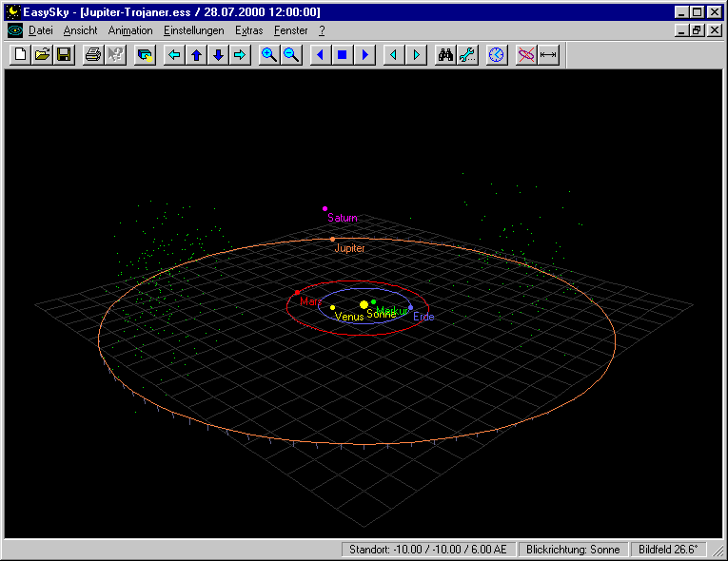
Task: Expand the Animation menu
Action: point(130,30)
